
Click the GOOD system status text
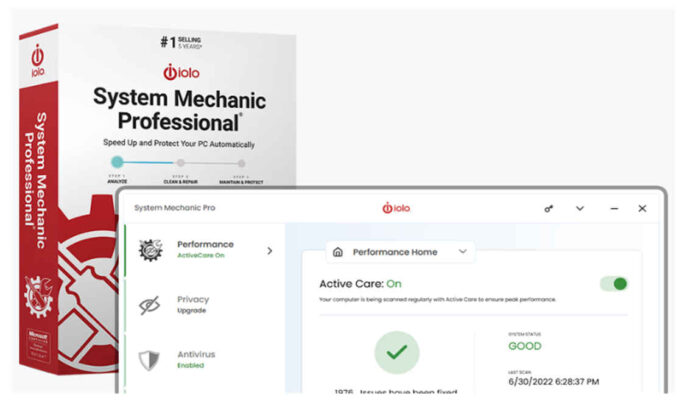[x=525, y=346]
